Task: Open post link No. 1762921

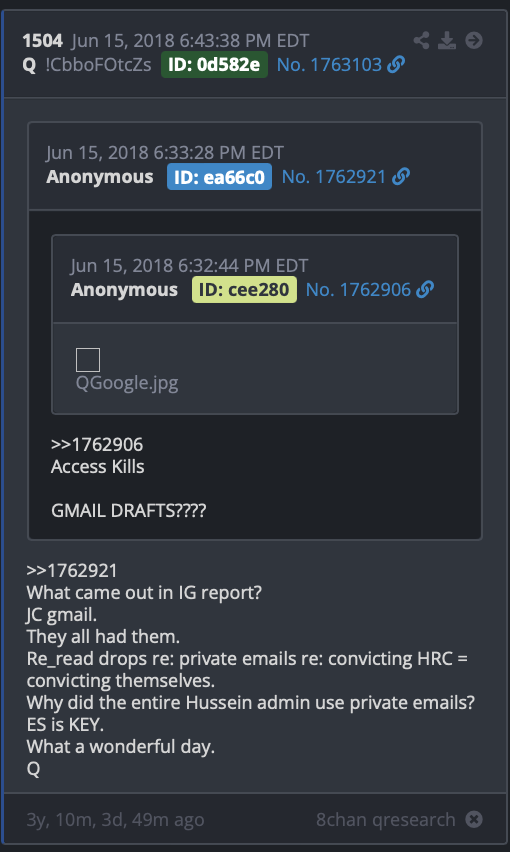Action: point(334,177)
